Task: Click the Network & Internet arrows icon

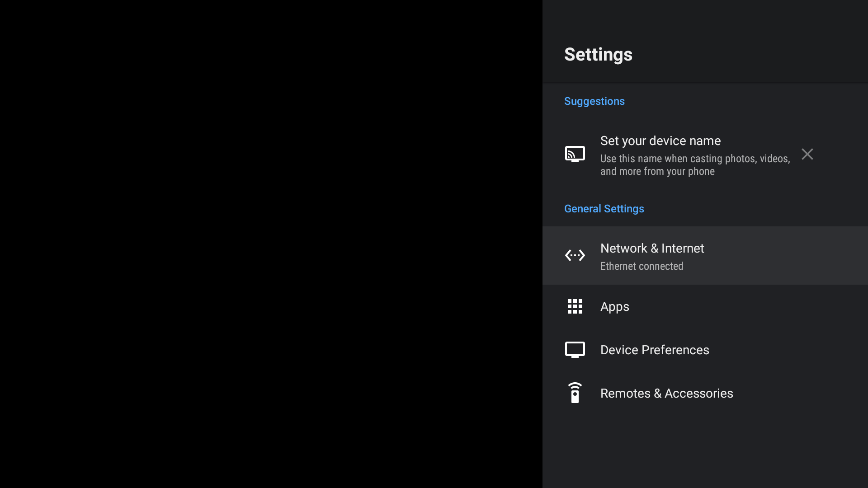Action: (575, 255)
